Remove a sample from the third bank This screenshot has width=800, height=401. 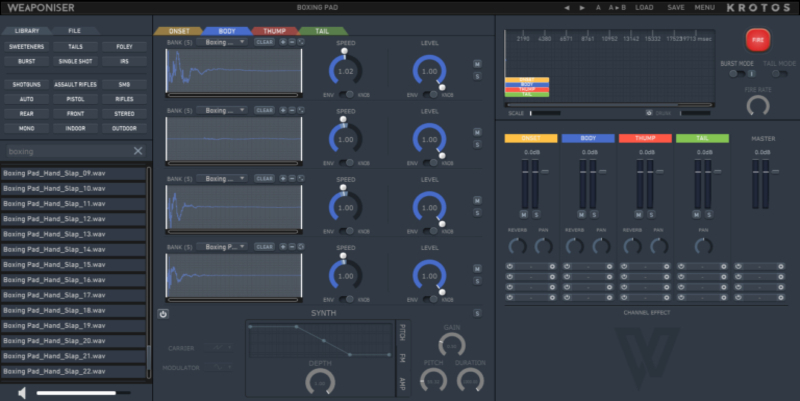[292, 179]
